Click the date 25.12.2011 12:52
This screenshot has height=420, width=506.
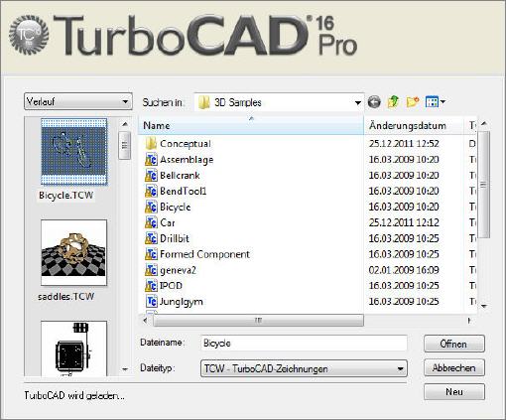404,144
